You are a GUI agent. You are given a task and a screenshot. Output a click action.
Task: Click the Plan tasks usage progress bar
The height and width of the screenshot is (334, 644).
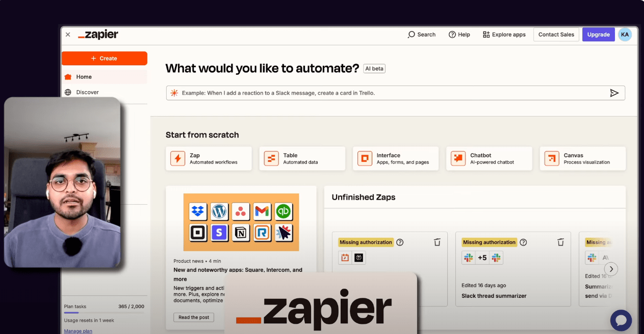click(104, 313)
